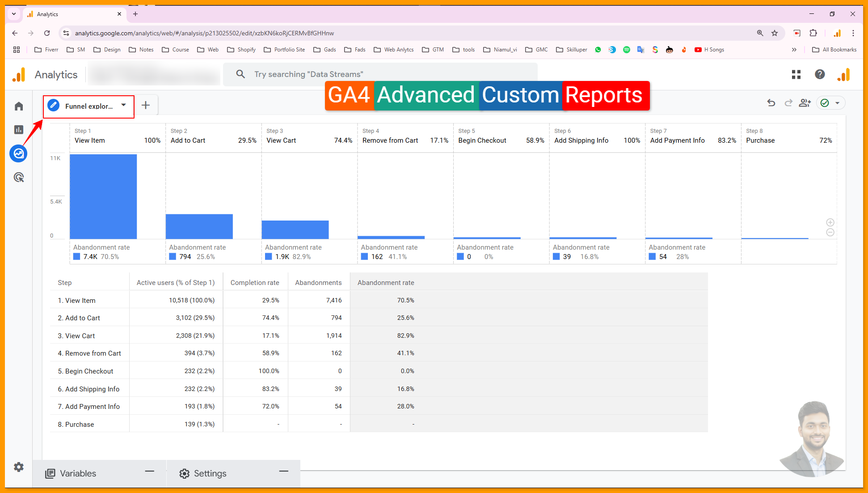Click the Share exploration people icon

coord(805,103)
